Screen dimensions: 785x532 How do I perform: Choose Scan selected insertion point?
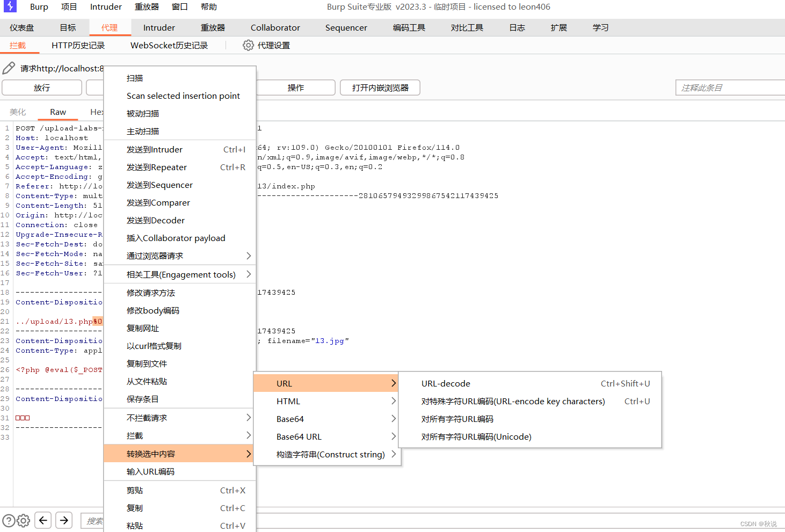point(179,96)
